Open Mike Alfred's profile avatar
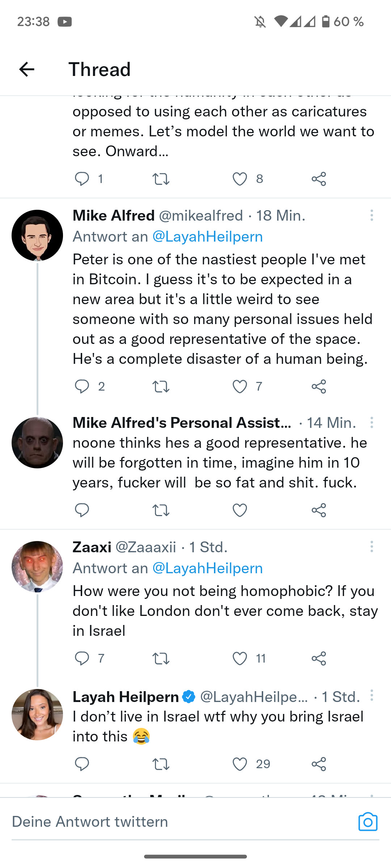The width and height of the screenshot is (391, 868). coord(37,235)
